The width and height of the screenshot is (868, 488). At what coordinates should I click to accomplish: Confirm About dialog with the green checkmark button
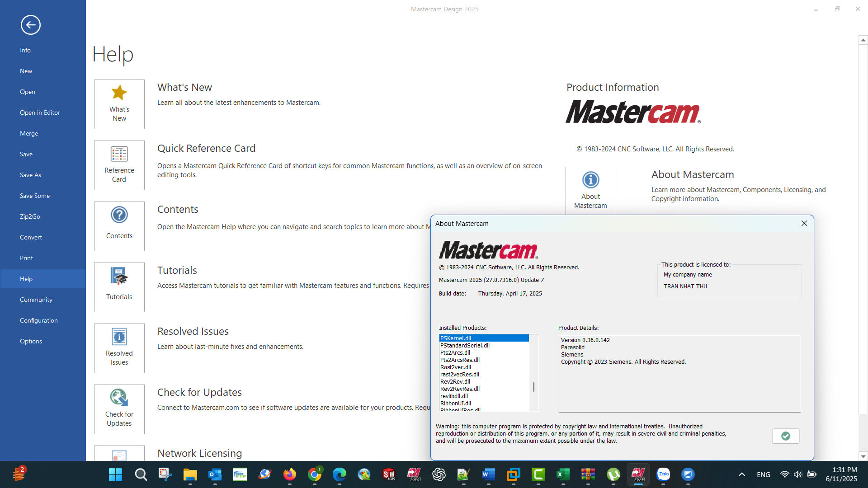point(785,436)
